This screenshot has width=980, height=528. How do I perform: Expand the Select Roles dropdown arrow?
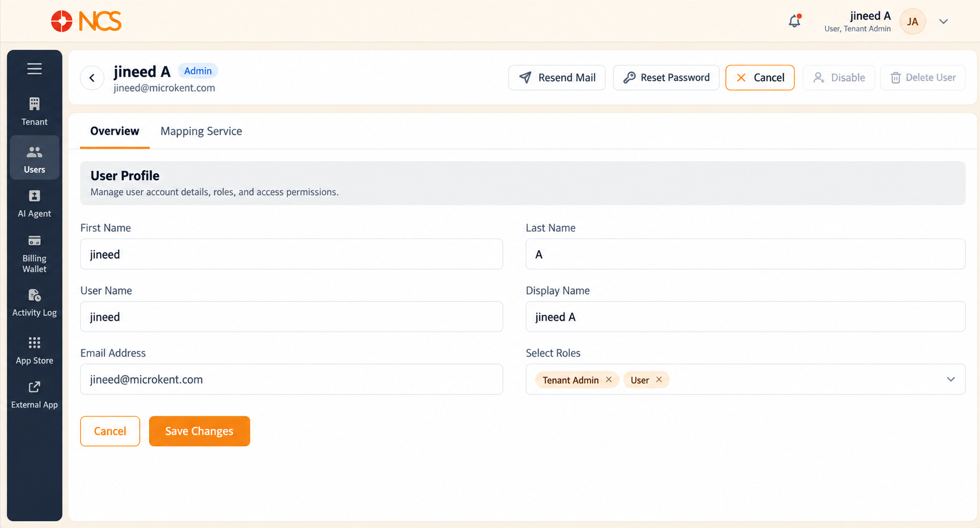tap(951, 380)
